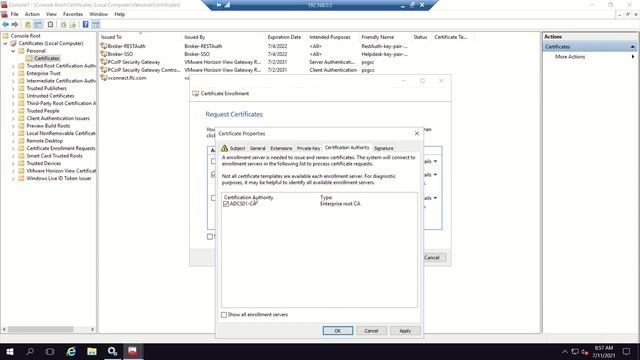640x360 pixels.
Task: Show hidden system tray icons
Action: click(564, 351)
